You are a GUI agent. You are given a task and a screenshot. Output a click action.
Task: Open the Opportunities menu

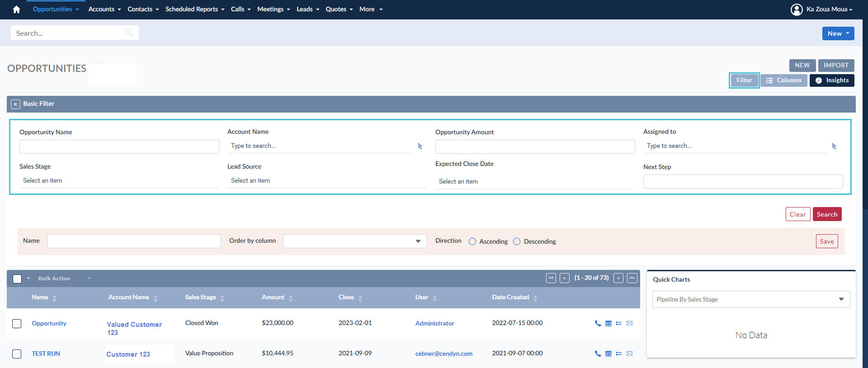[x=56, y=9]
